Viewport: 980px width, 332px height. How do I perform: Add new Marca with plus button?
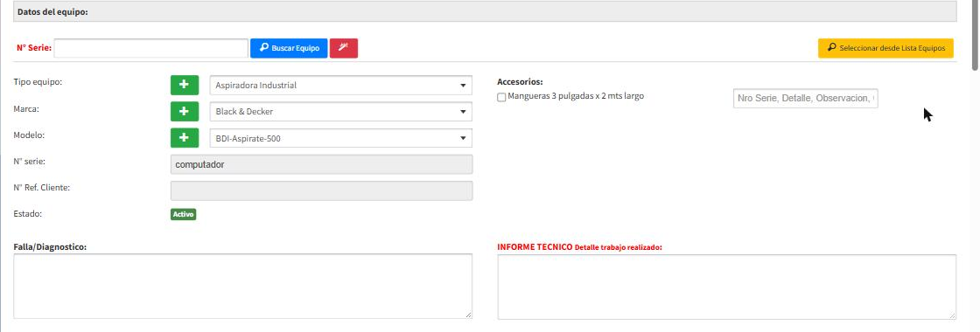(185, 111)
